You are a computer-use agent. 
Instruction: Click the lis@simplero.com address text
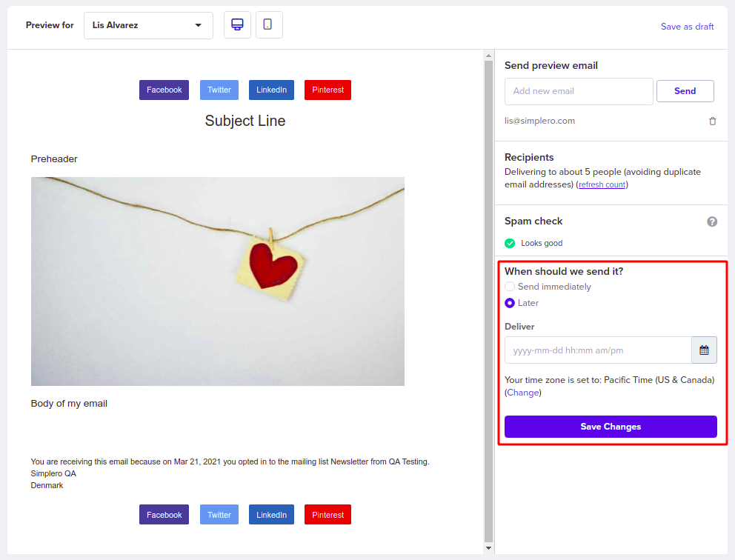[x=539, y=121]
